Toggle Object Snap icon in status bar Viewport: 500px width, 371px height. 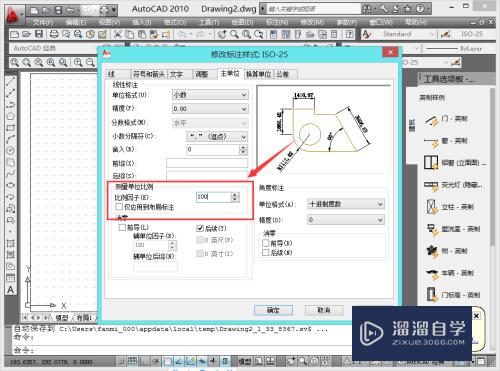(167, 361)
